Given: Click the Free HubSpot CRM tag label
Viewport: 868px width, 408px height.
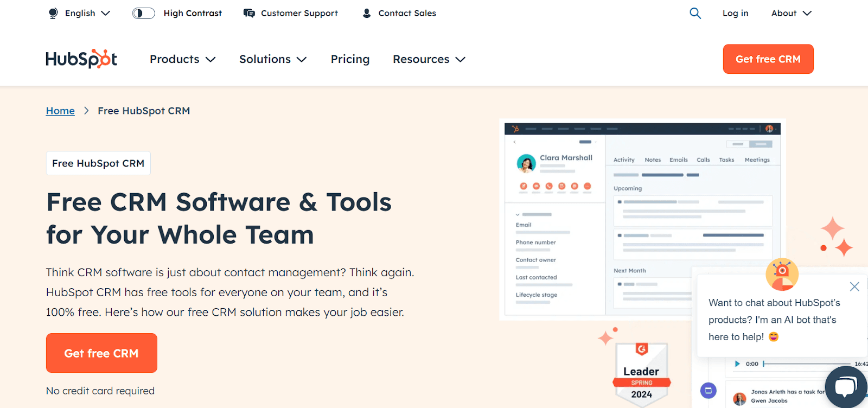Looking at the screenshot, I should 98,163.
